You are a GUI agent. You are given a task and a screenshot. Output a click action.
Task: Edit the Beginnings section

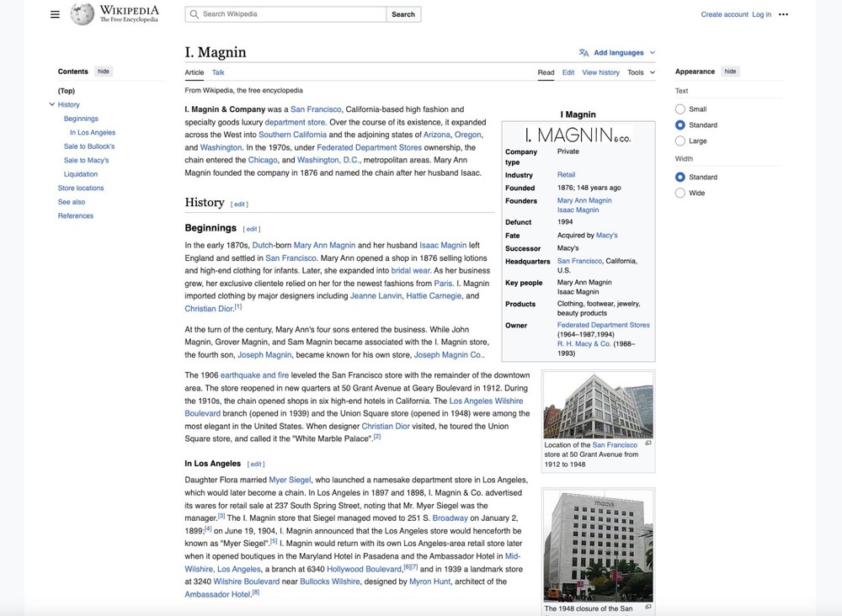click(x=252, y=229)
